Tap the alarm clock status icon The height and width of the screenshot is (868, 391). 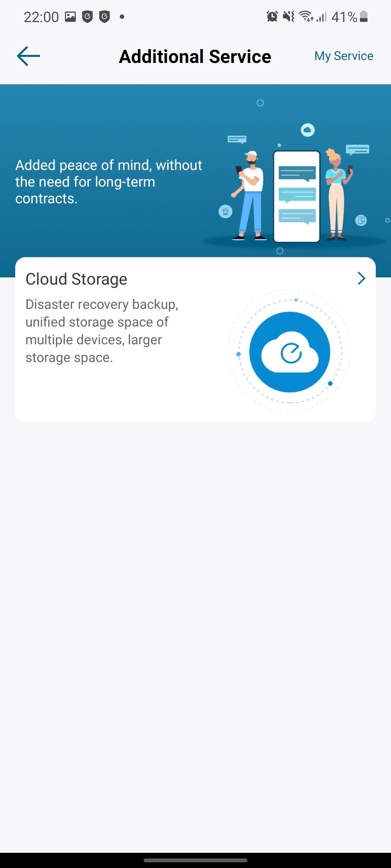pyautogui.click(x=272, y=16)
